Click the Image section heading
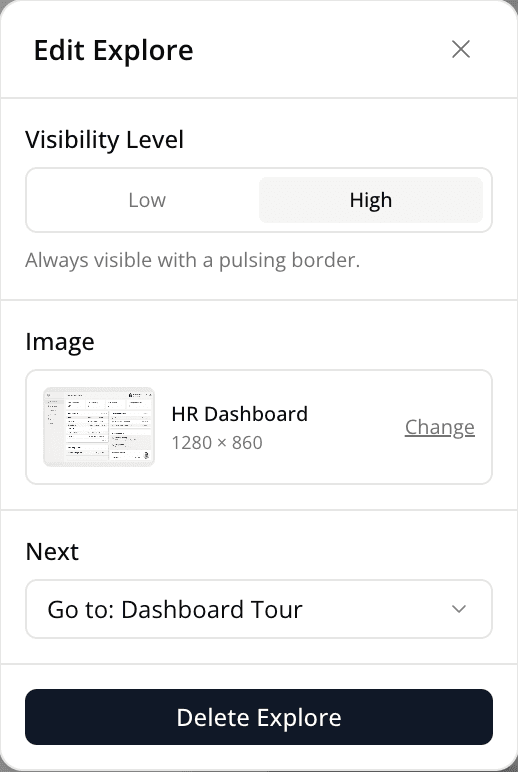 tap(60, 342)
